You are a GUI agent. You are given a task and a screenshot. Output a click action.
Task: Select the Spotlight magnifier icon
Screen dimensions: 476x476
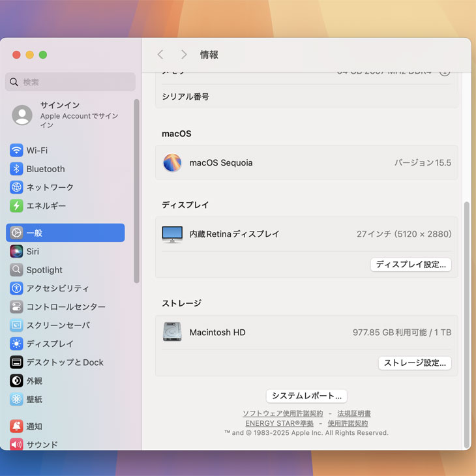(16, 270)
